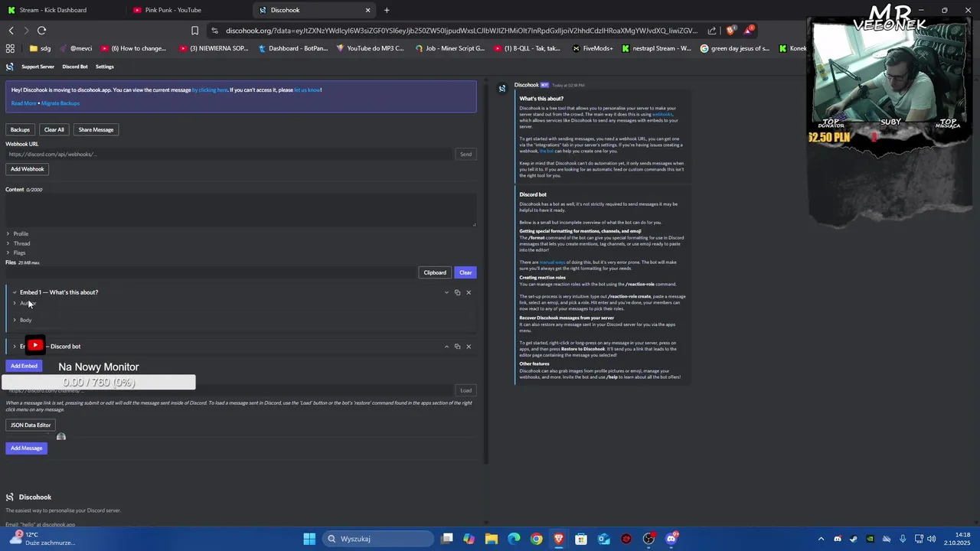Click the Load message button
Screen dimensions: 980x551
pos(465,390)
